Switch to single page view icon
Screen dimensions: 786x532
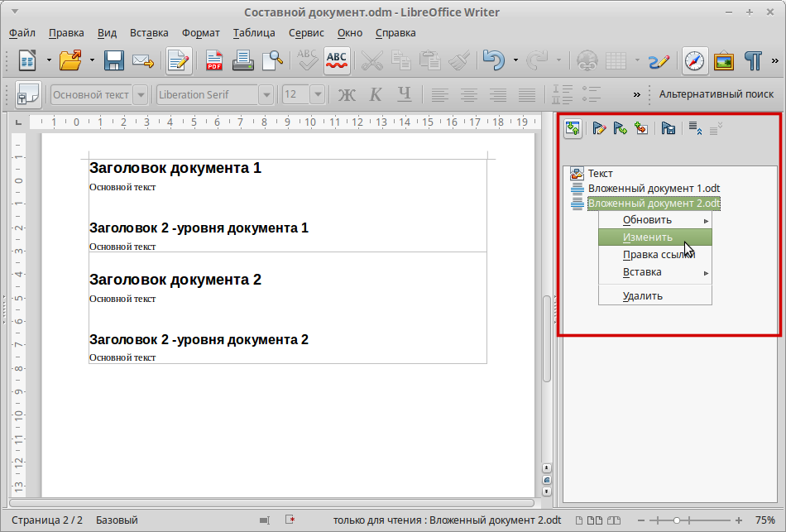[579, 520]
